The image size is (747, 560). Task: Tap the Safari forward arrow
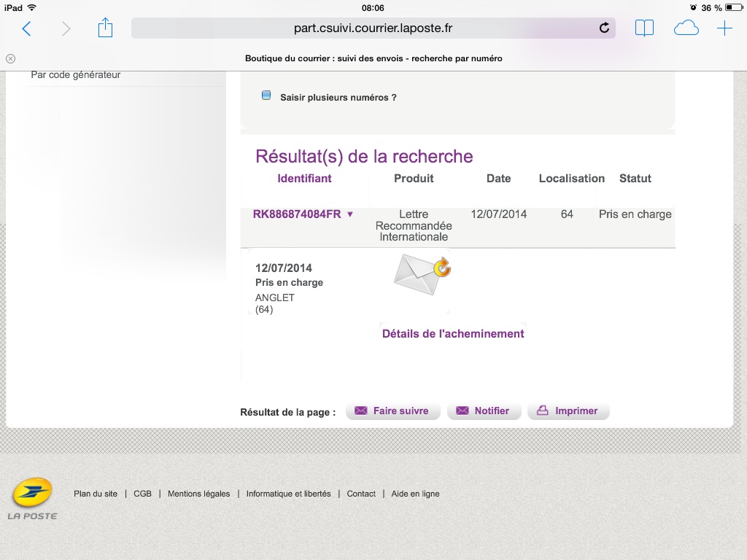pyautogui.click(x=66, y=28)
